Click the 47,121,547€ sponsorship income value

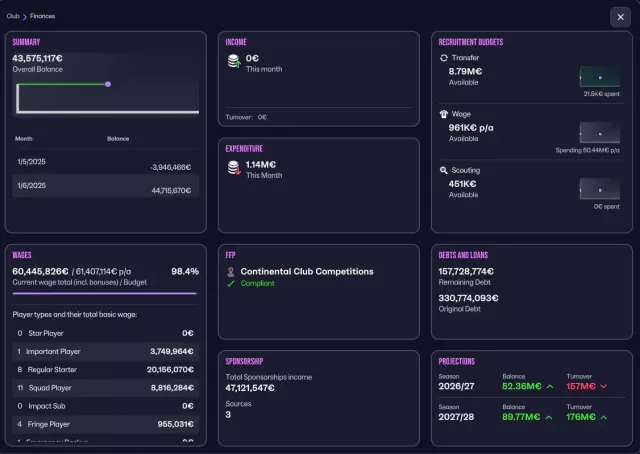tap(250, 388)
